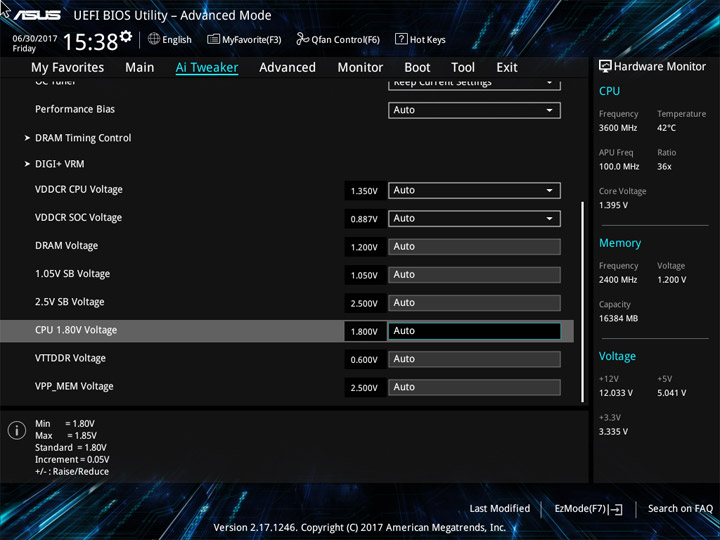The image size is (720, 540).
Task: Click the 1.350V current value
Action: (x=365, y=191)
